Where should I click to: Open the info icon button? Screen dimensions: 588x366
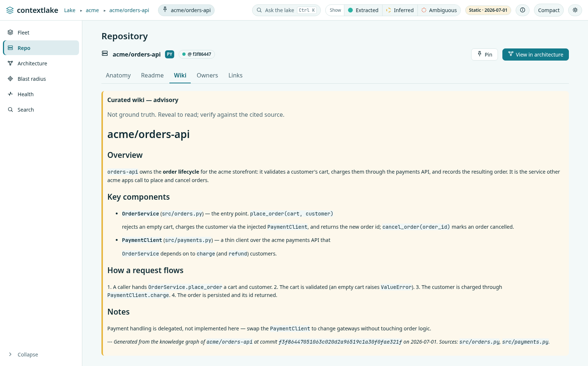[x=523, y=10]
